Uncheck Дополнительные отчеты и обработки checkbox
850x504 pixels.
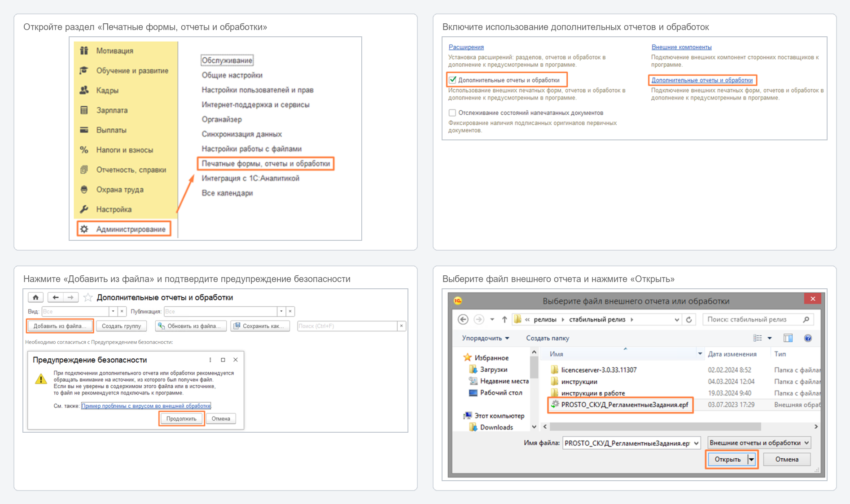pos(452,80)
